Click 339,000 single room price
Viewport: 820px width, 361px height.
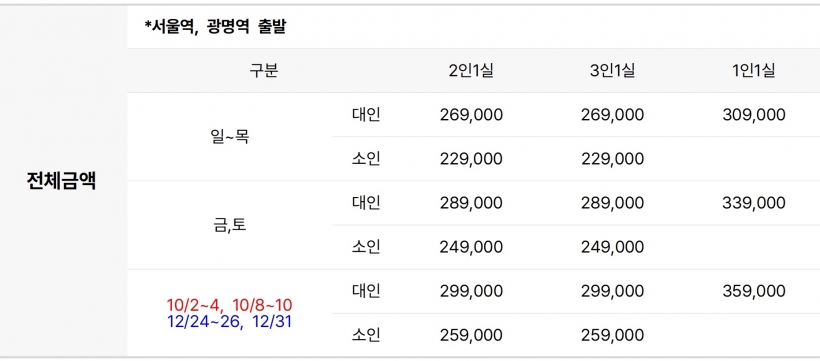(754, 203)
